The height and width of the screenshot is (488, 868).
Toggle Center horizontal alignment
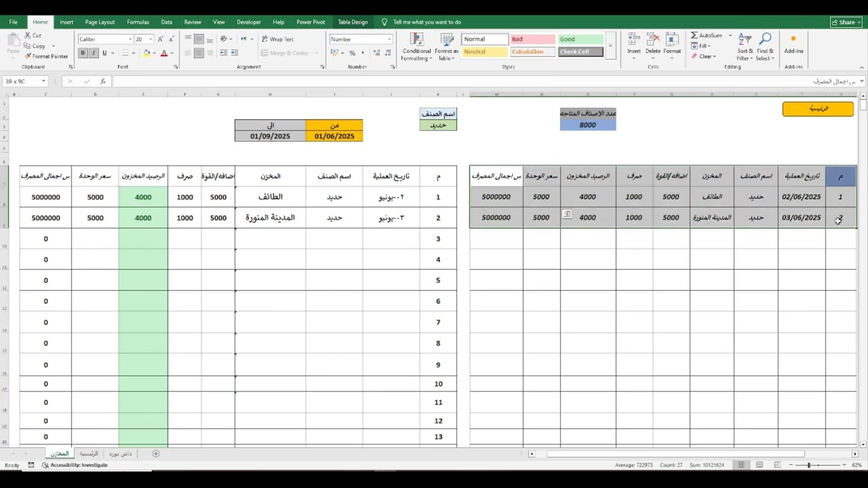[199, 53]
